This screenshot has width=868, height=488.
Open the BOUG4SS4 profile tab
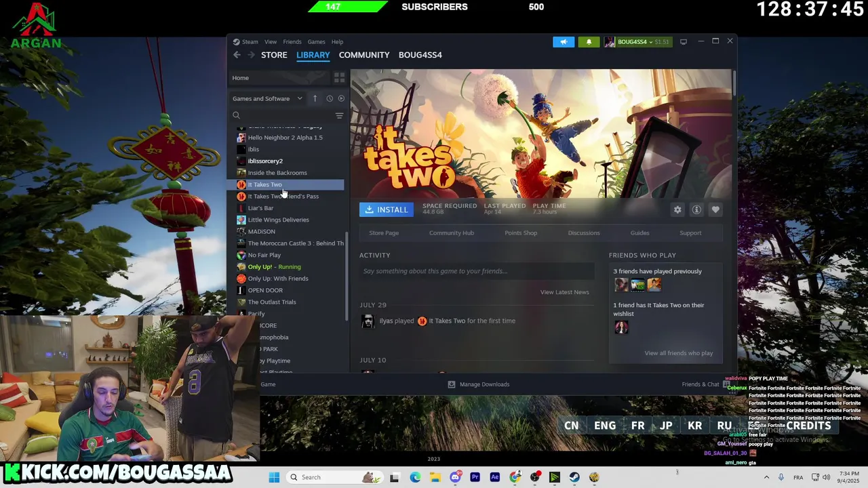pyautogui.click(x=420, y=55)
